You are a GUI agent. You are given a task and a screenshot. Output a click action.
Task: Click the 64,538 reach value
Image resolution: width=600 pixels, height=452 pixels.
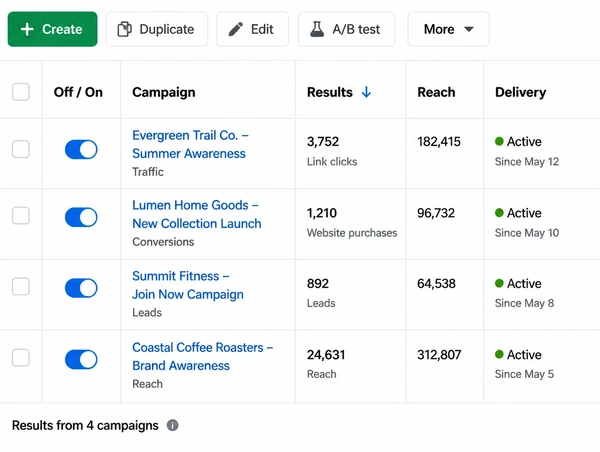pyautogui.click(x=436, y=284)
